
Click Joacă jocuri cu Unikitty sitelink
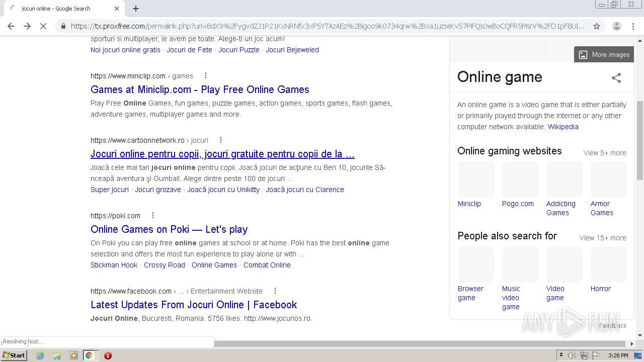pos(223,190)
